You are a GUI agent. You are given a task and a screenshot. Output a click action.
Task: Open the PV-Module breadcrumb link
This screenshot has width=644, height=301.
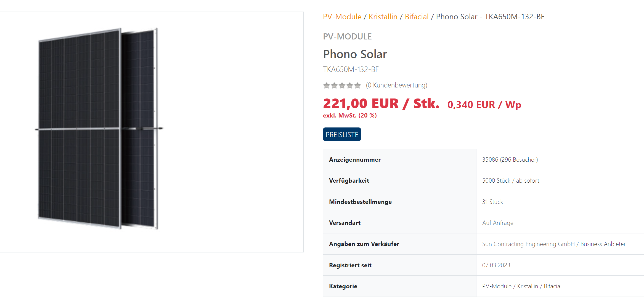(342, 17)
